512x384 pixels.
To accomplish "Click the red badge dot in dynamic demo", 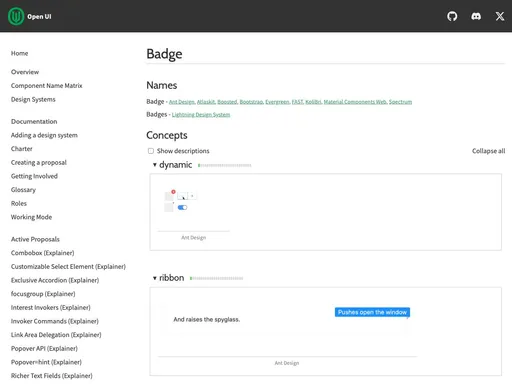I will [173, 192].
